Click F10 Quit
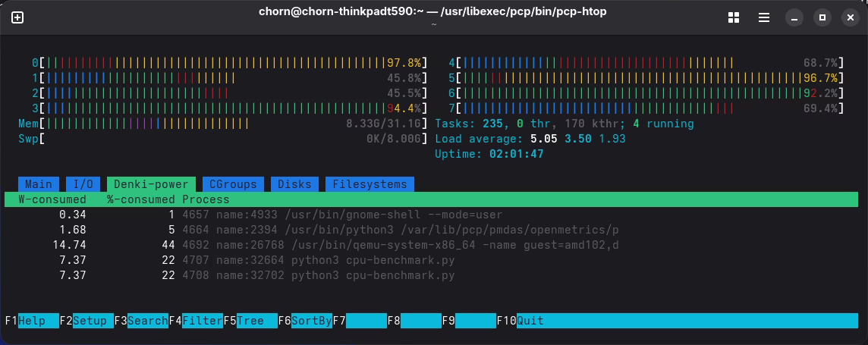The height and width of the screenshot is (345, 868). [520, 321]
